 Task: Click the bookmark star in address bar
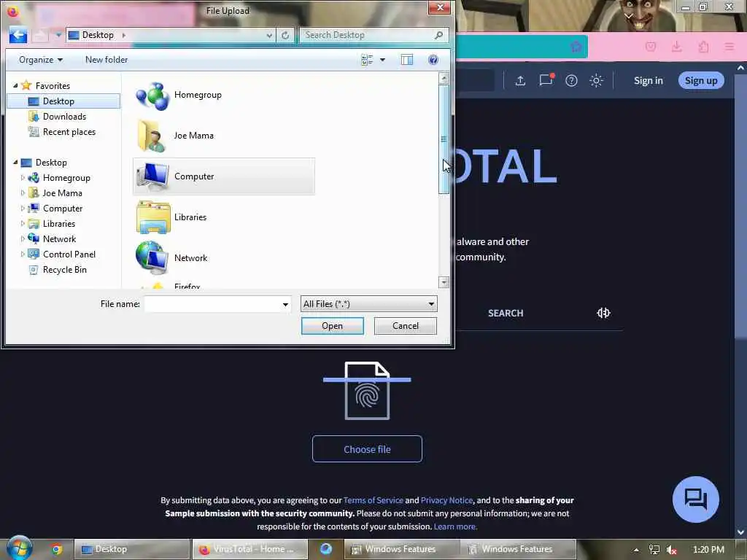(x=576, y=46)
